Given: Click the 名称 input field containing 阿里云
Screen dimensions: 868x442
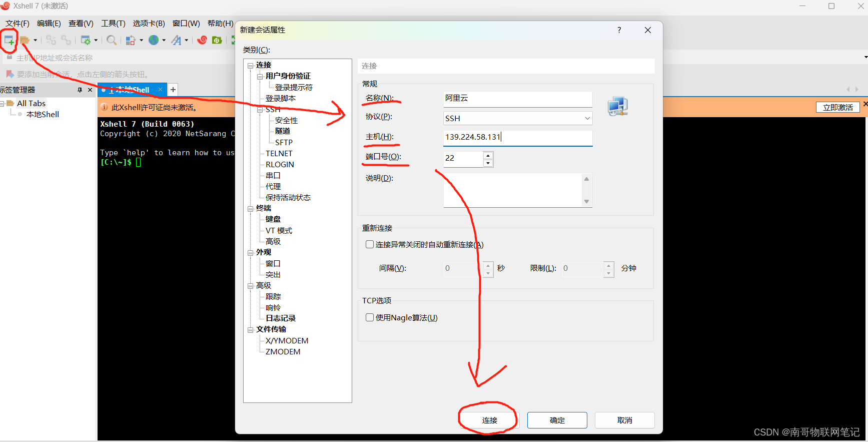Looking at the screenshot, I should point(518,99).
